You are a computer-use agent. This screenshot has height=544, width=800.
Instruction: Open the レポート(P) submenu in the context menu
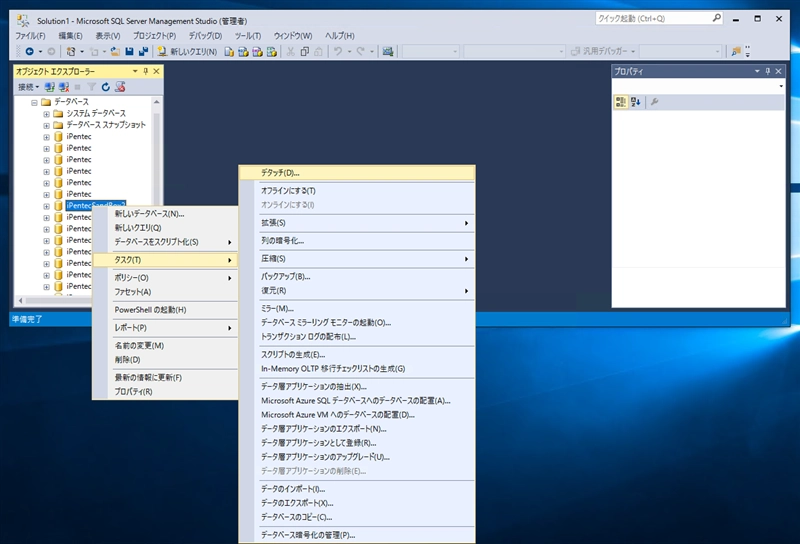tap(165, 328)
